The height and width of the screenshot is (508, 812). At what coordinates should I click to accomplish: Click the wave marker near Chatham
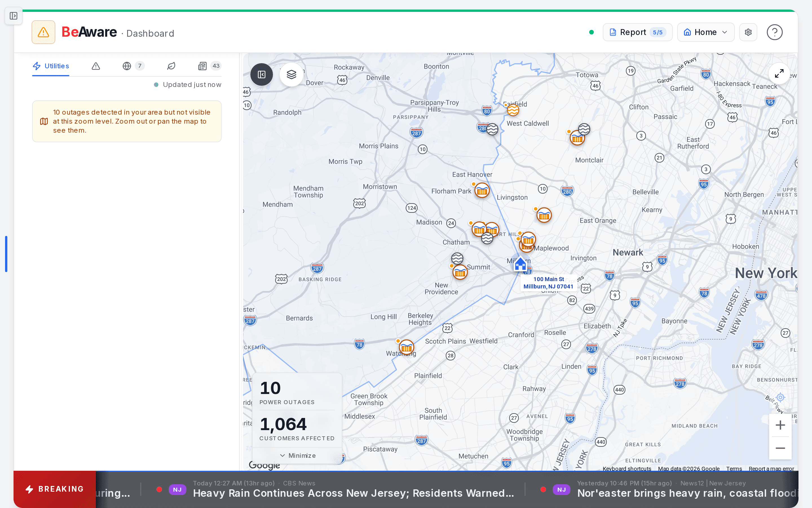(487, 238)
